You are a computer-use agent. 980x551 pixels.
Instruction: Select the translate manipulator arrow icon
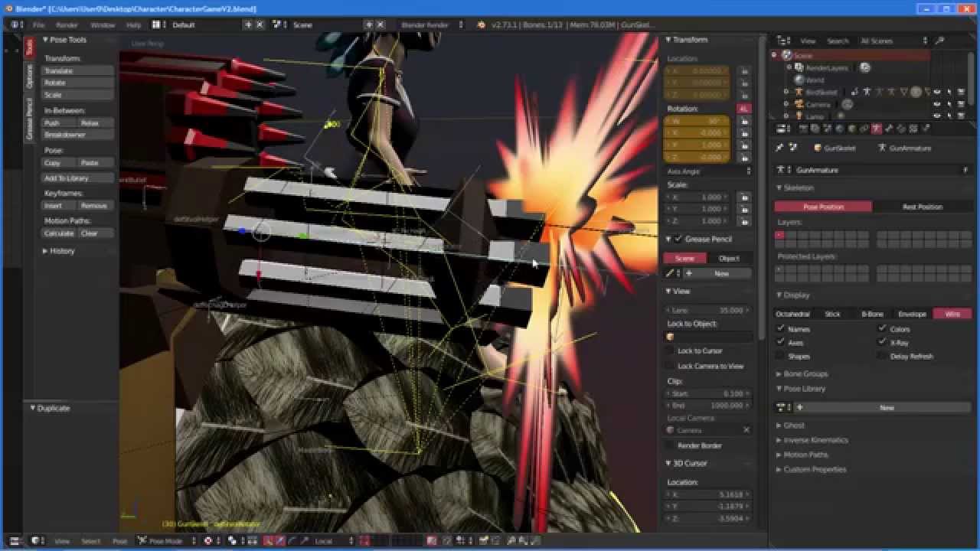(279, 541)
